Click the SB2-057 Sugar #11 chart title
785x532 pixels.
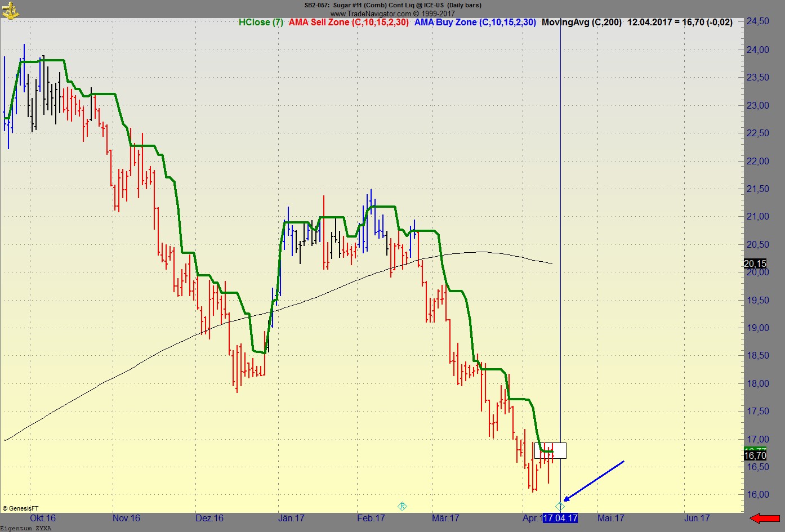[x=392, y=5]
